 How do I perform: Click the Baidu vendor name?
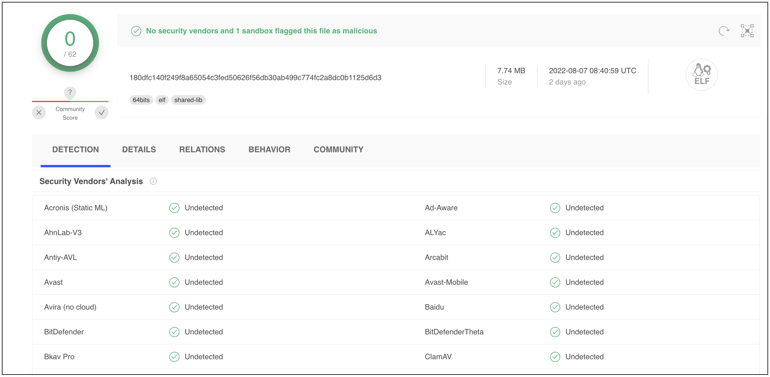coord(435,307)
